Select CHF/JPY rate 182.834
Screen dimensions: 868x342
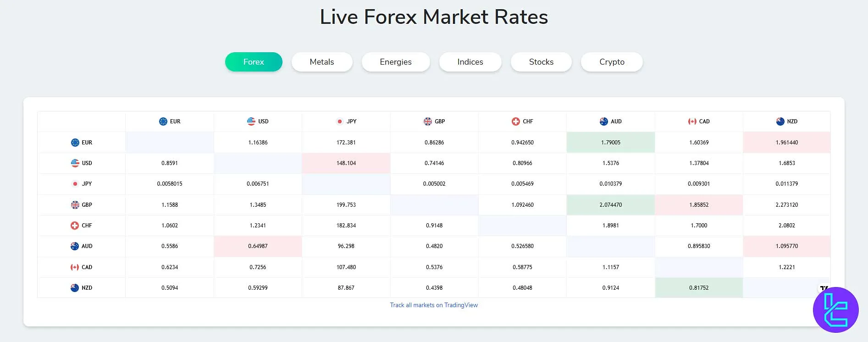346,226
